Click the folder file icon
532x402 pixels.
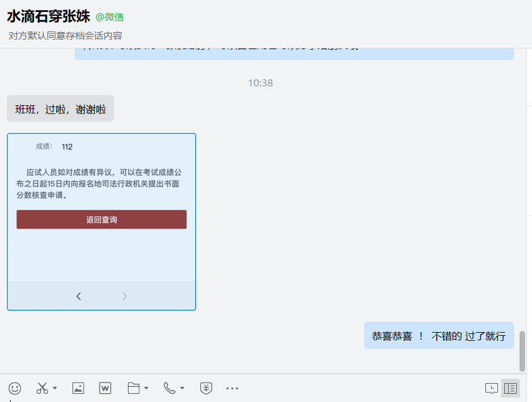tap(134, 388)
